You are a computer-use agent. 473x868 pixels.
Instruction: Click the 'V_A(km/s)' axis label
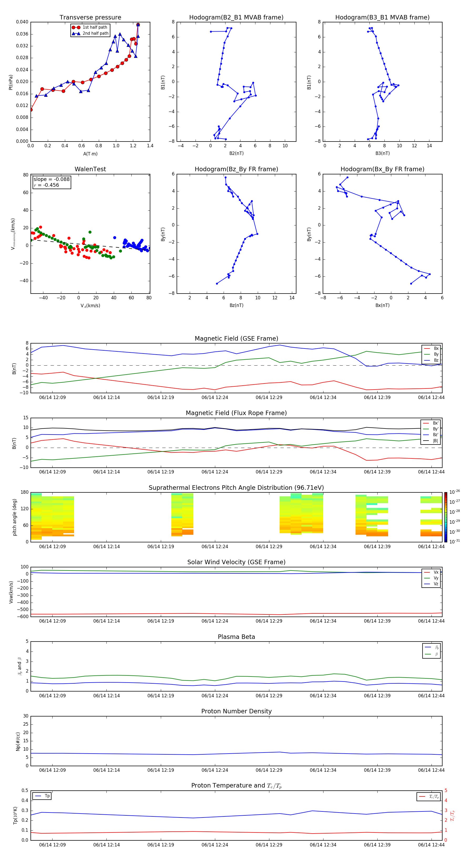pos(90,306)
